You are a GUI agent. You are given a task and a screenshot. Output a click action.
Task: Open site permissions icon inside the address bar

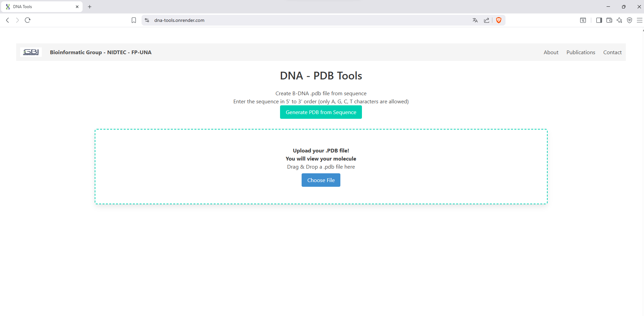coord(147,20)
